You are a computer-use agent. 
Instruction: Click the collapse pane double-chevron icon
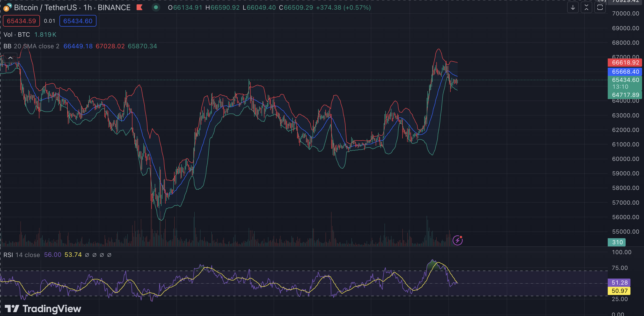586,7
